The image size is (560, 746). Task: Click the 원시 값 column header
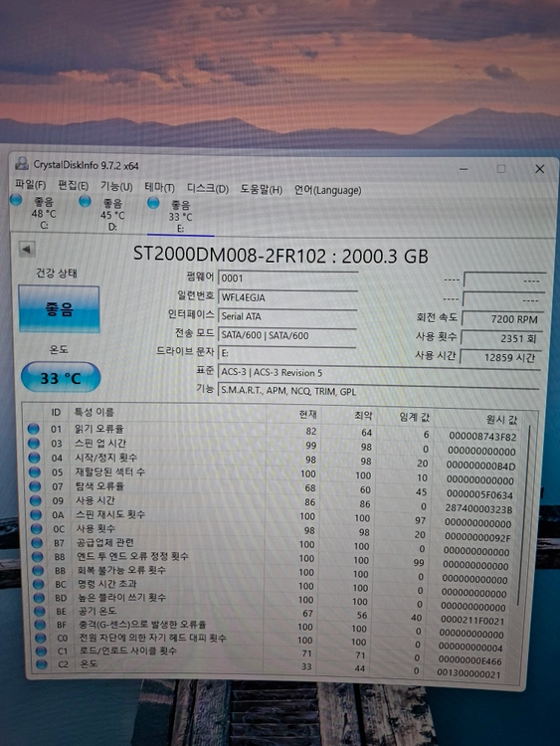tap(501, 419)
